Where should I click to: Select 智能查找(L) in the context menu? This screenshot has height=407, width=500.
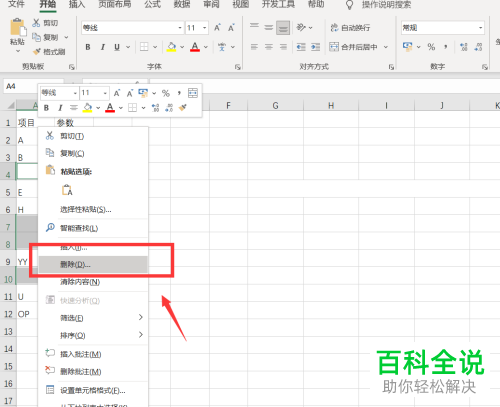[x=93, y=228]
